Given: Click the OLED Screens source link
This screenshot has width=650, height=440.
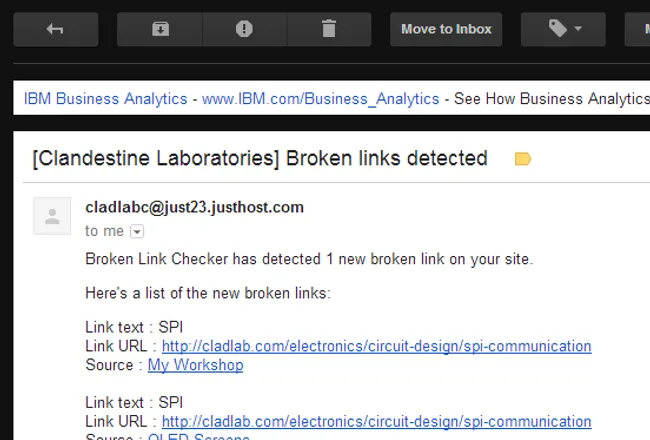Looking at the screenshot, I should (198, 436).
